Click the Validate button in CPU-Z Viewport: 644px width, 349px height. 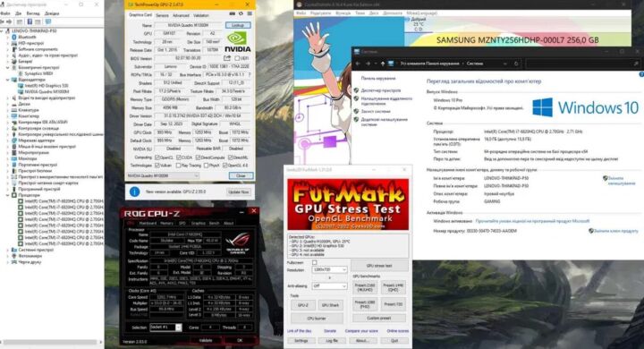[206, 340]
